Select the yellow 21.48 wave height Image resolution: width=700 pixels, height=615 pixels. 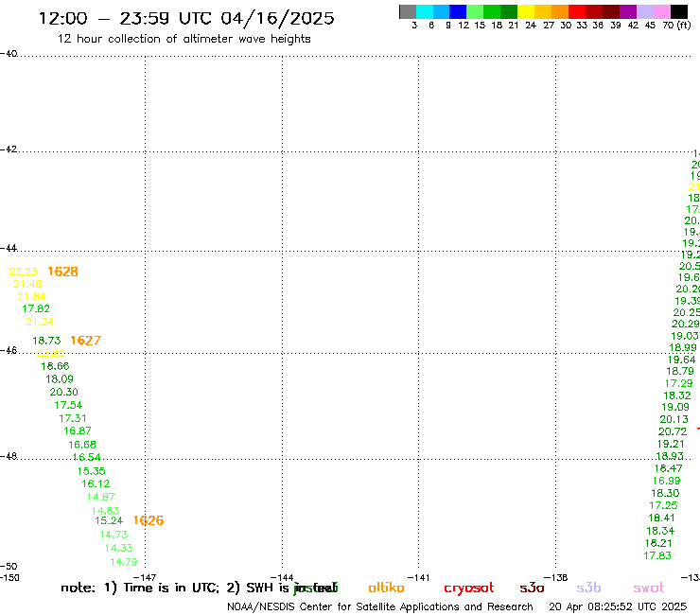[x=27, y=284]
